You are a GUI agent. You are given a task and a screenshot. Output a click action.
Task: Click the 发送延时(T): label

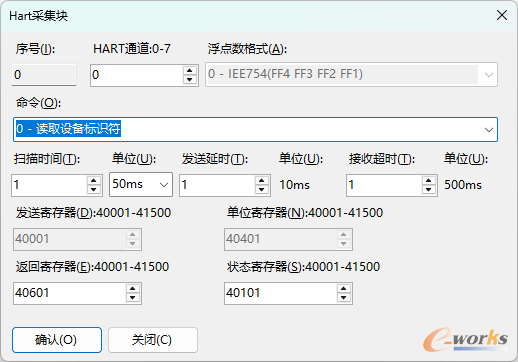click(215, 159)
